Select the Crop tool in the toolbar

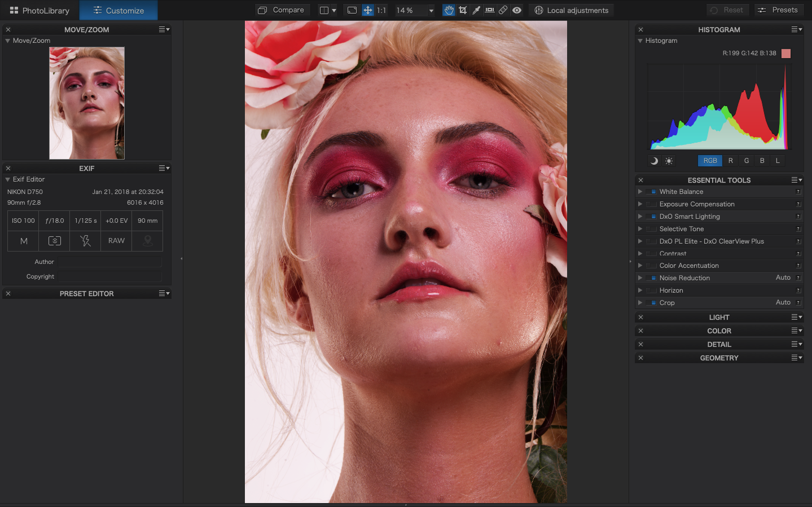coord(463,10)
